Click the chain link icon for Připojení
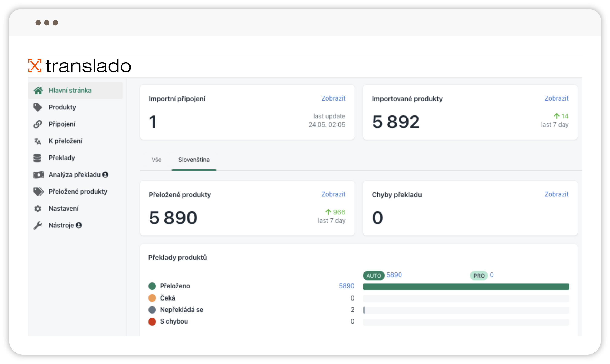 tap(37, 124)
